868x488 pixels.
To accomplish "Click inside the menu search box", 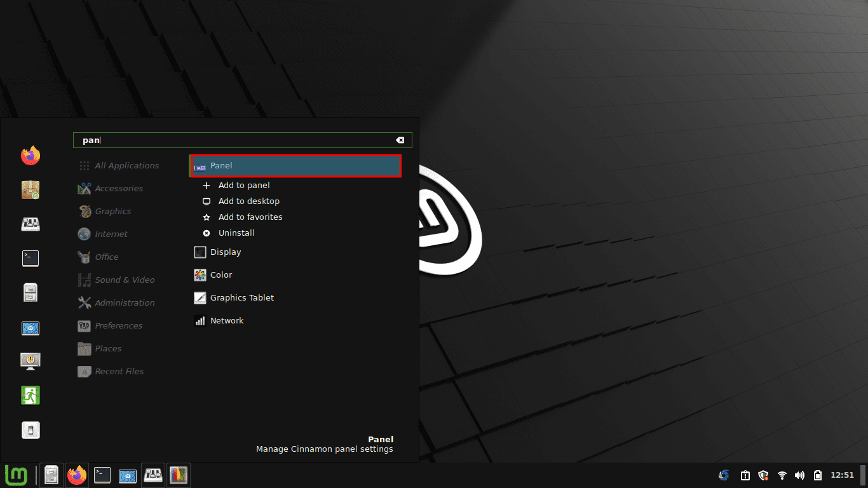I will coord(241,140).
